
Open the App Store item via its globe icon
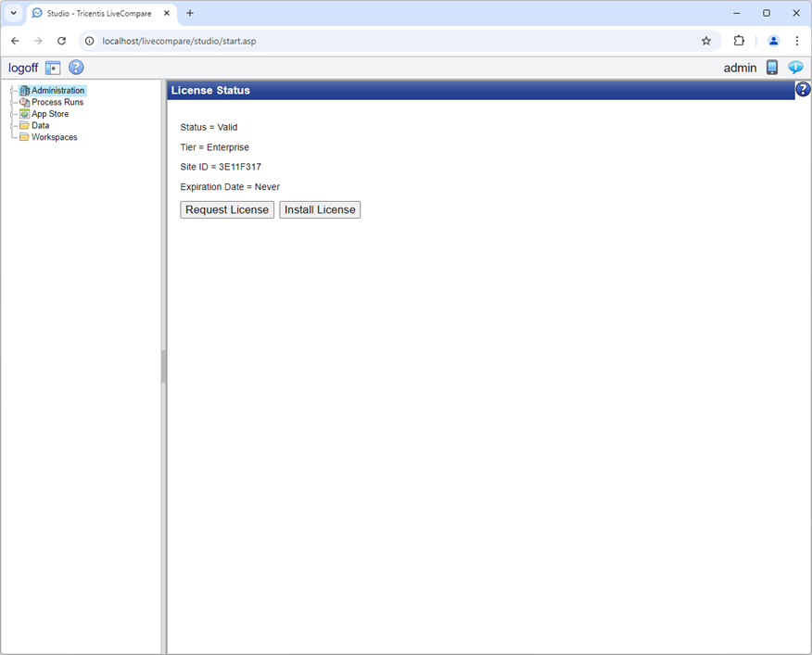click(x=24, y=113)
